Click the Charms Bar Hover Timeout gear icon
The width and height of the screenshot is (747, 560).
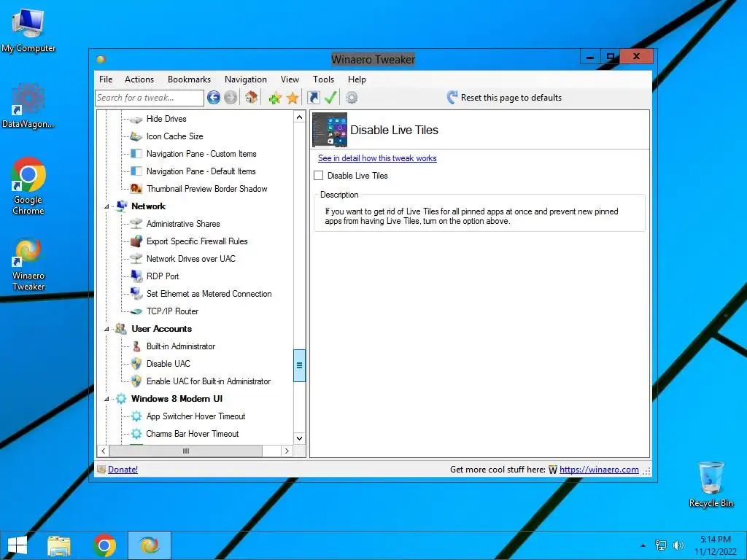click(136, 434)
